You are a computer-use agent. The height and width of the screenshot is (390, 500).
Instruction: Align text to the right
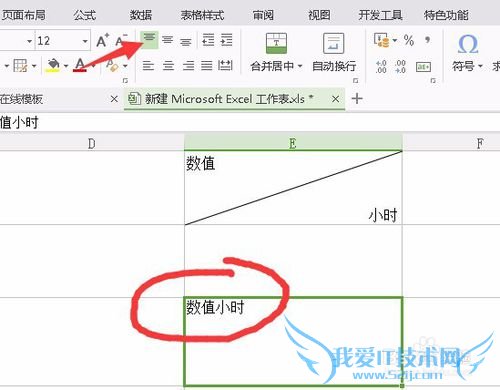[188, 65]
